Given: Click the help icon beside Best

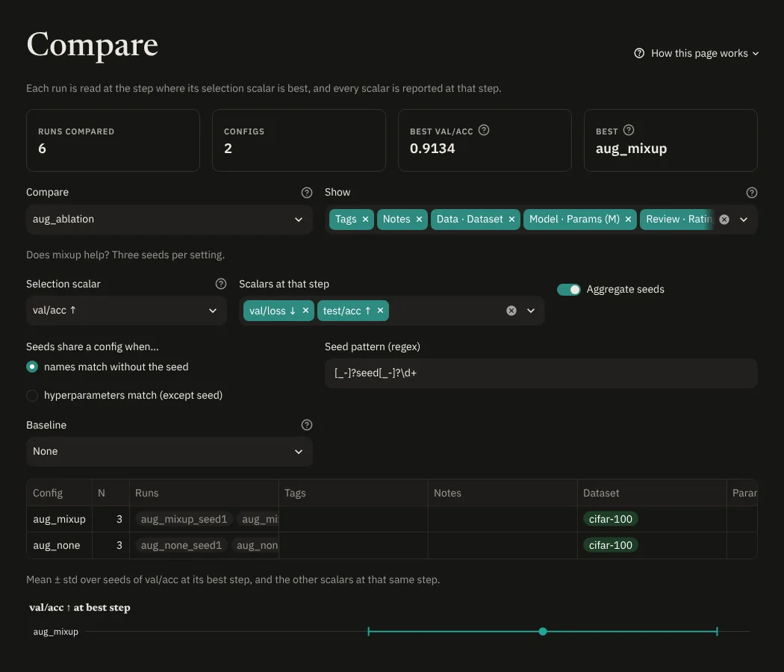Looking at the screenshot, I should click(629, 130).
